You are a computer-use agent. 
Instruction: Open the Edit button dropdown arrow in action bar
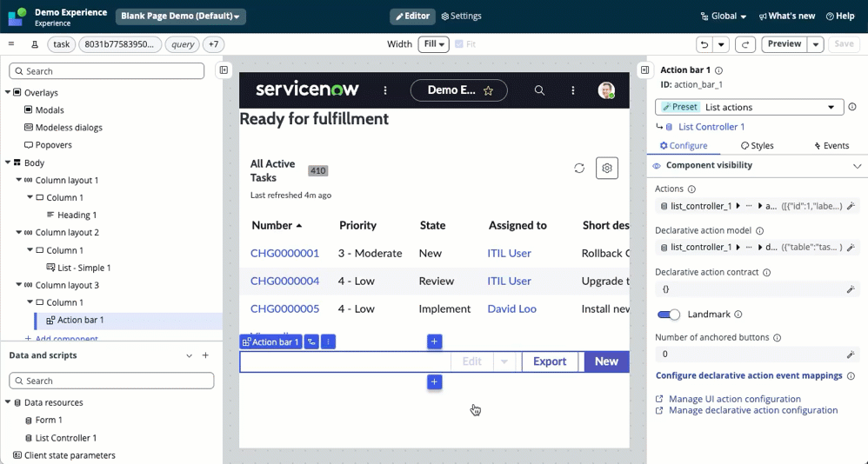click(504, 361)
